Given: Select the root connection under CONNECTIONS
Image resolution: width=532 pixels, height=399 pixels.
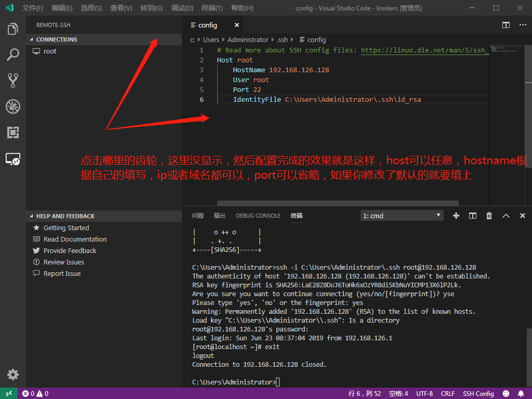Looking at the screenshot, I should pyautogui.click(x=50, y=51).
